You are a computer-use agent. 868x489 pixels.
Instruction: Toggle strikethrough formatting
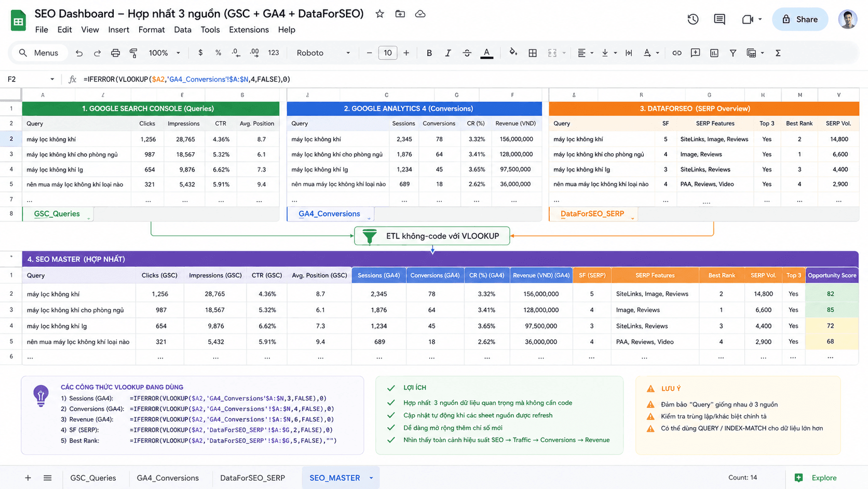467,53
